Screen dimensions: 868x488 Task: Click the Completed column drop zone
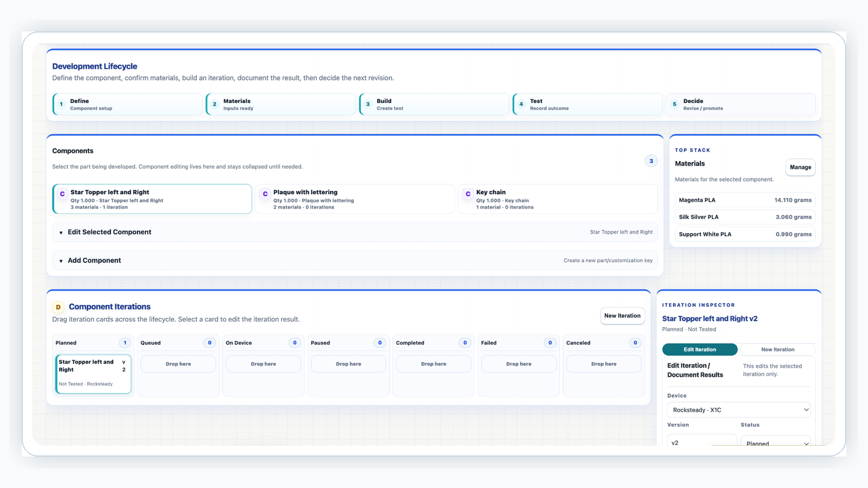click(x=433, y=364)
